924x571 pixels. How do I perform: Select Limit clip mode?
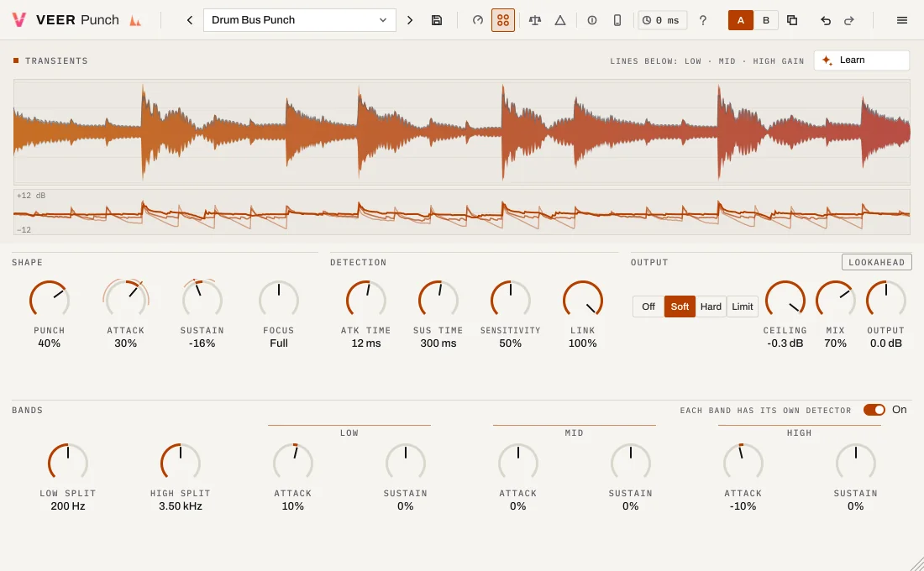[x=742, y=306]
